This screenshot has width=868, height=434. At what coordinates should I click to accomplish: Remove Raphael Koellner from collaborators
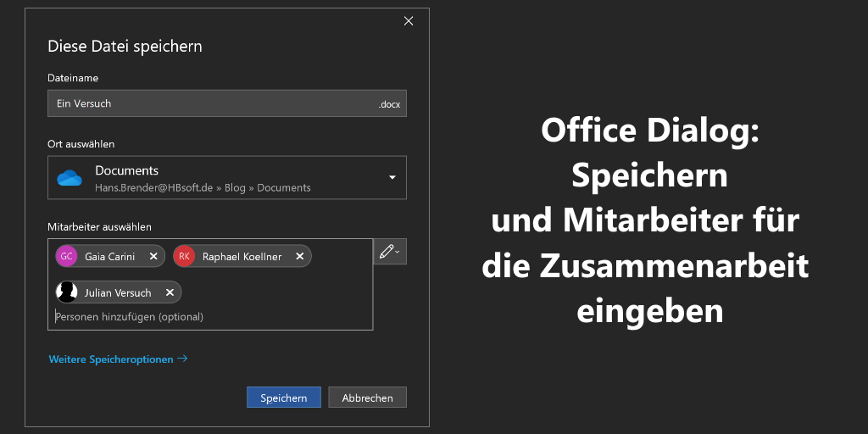pos(299,256)
